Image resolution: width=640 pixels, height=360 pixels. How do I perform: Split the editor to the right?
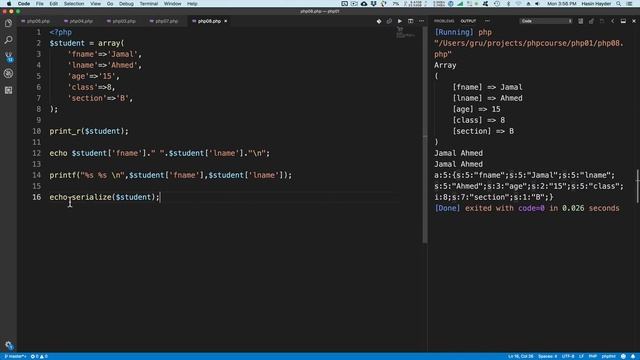(x=411, y=21)
